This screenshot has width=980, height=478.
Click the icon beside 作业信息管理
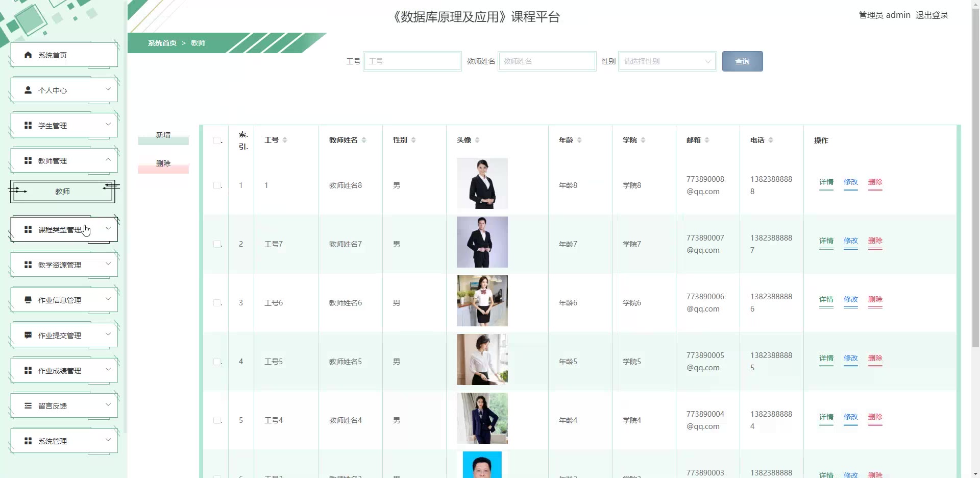tap(28, 300)
